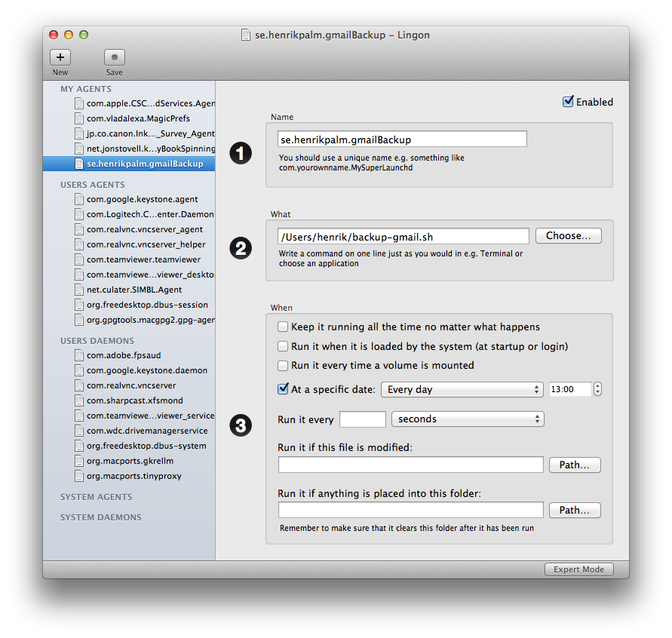Uncheck At a specific date checkbox
The image size is (672, 638).
283,388
